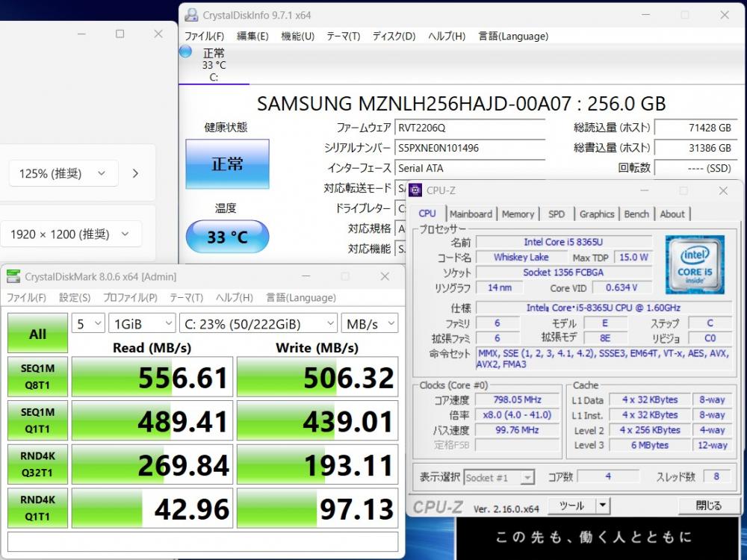Switch to the Bench tab in CPU-Z
Image resolution: width=747 pixels, height=560 pixels.
coord(636,214)
